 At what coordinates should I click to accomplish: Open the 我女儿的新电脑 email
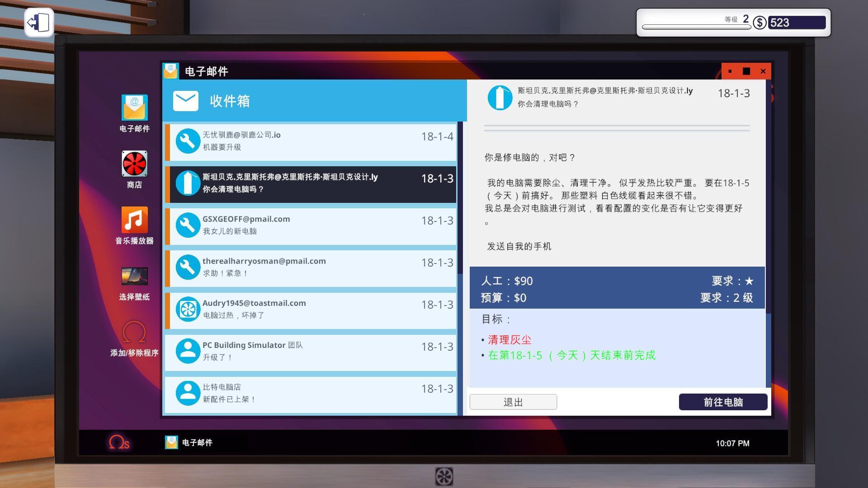(x=311, y=226)
